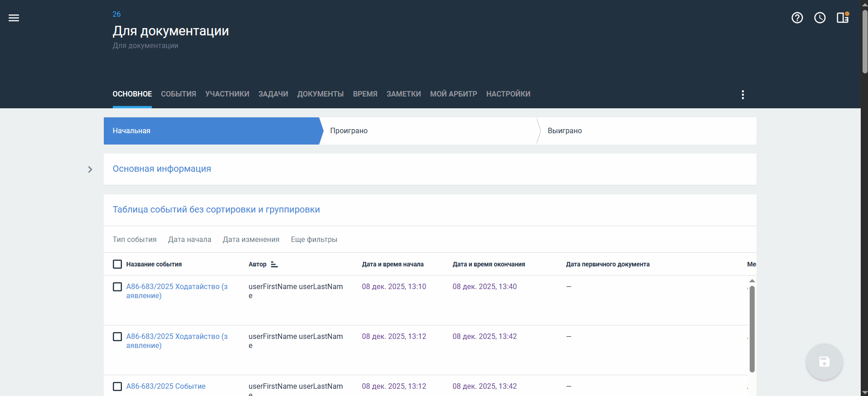The width and height of the screenshot is (868, 396).
Task: Click the floating save button
Action: tap(824, 362)
